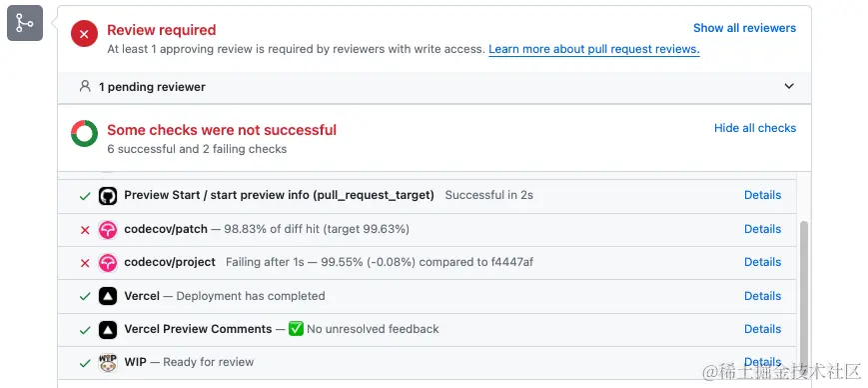Click the checks list vertical scrollbar
The height and width of the screenshot is (388, 868).
(x=804, y=294)
